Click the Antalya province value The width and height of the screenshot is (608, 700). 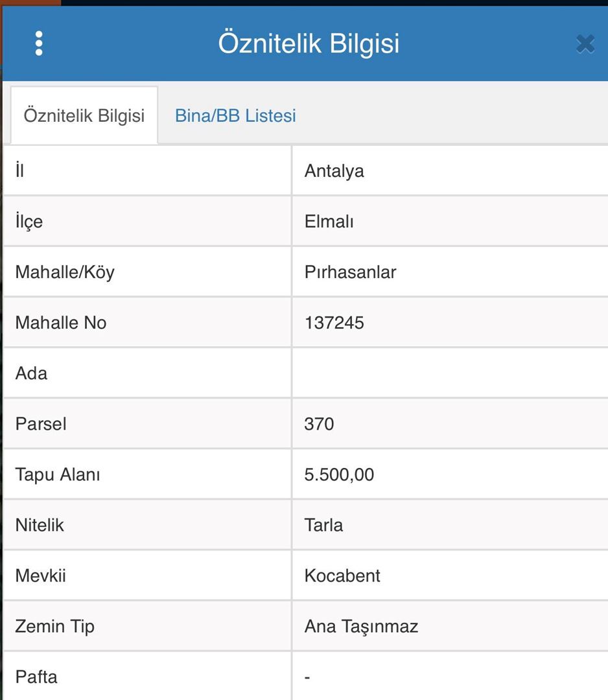334,171
